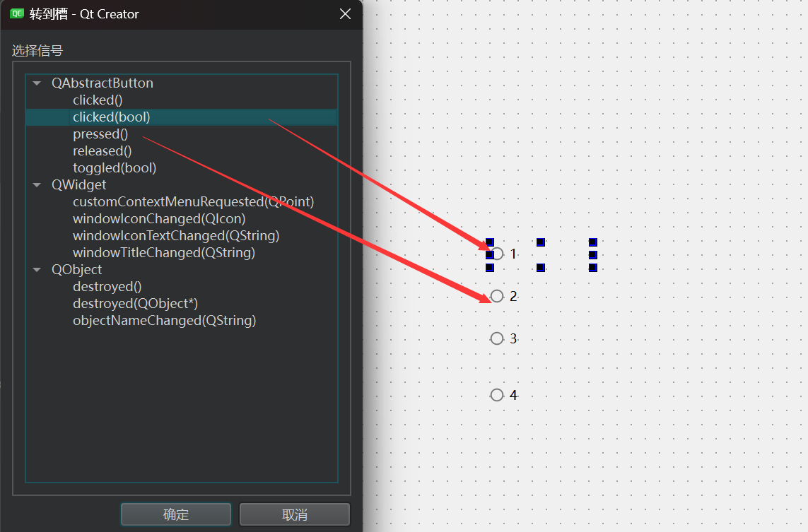The height and width of the screenshot is (532, 808).
Task: Select radio button 1 on the form
Action: pos(503,254)
